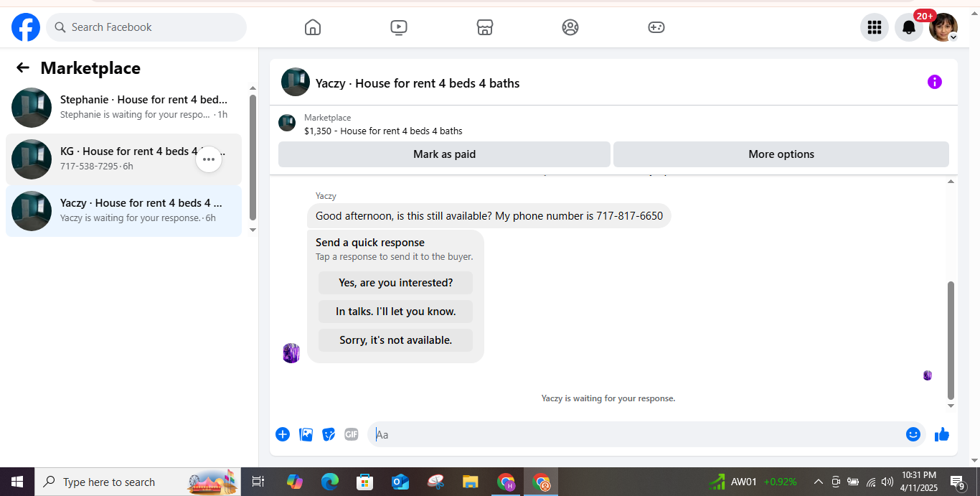Screen dimensions: 980x496
Task: Attach a photo using the image icon
Action: click(306, 434)
